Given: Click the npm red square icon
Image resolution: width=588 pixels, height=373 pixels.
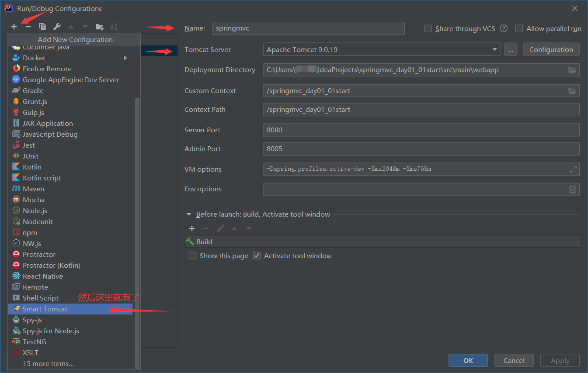Looking at the screenshot, I should [16, 232].
